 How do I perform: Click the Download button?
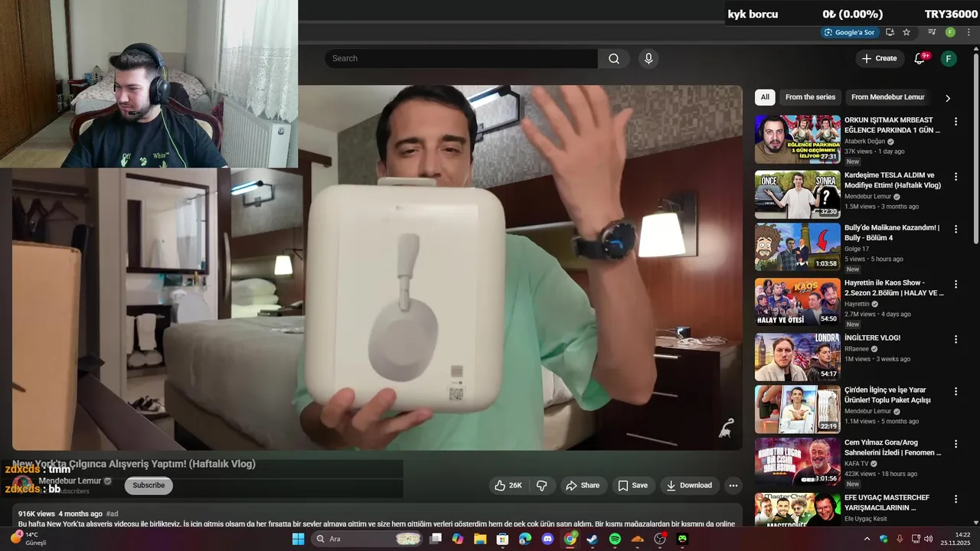coord(689,485)
